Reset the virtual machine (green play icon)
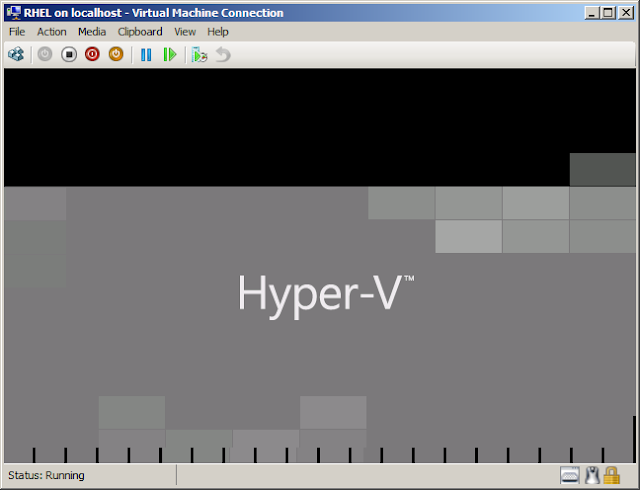This screenshot has width=640, height=490. click(x=169, y=54)
